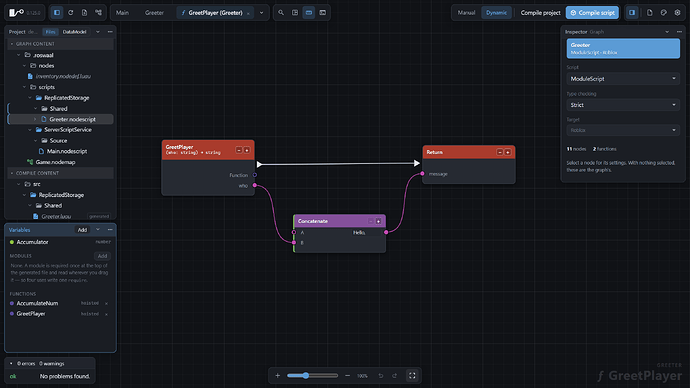This screenshot has width=690, height=388.
Task: Toggle the highlighted blue view layout icon
Action: [x=309, y=13]
